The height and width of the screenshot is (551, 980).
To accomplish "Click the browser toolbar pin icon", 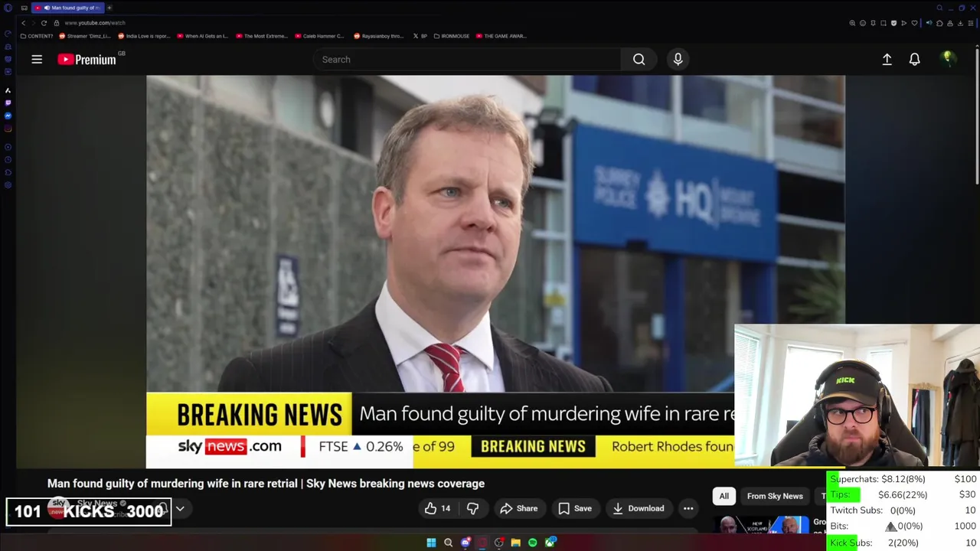I will coord(873,23).
